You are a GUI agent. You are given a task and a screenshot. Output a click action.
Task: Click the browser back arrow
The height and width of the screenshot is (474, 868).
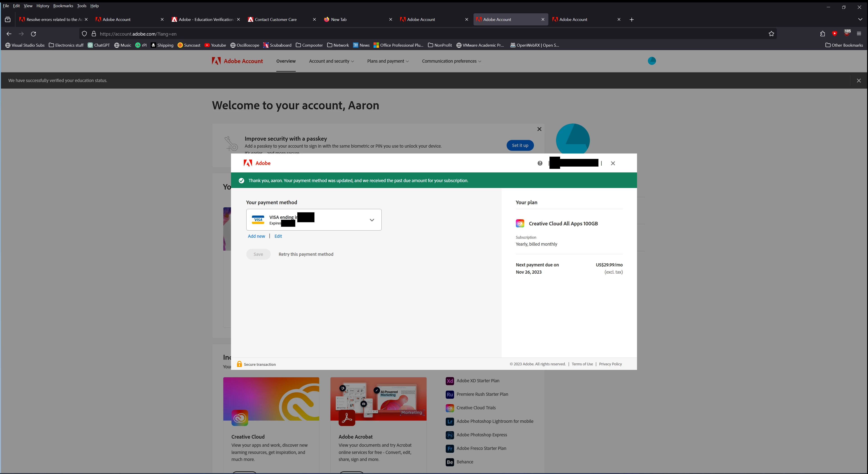[9, 34]
